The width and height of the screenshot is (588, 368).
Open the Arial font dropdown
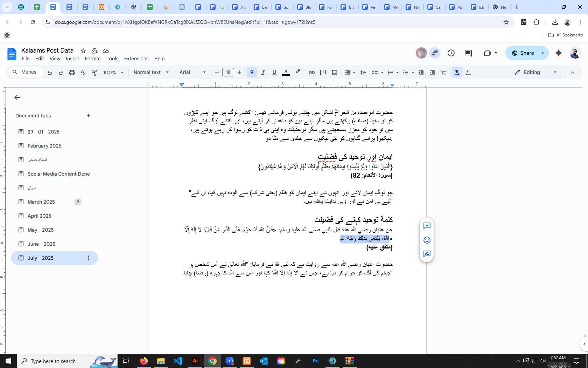tap(192, 72)
